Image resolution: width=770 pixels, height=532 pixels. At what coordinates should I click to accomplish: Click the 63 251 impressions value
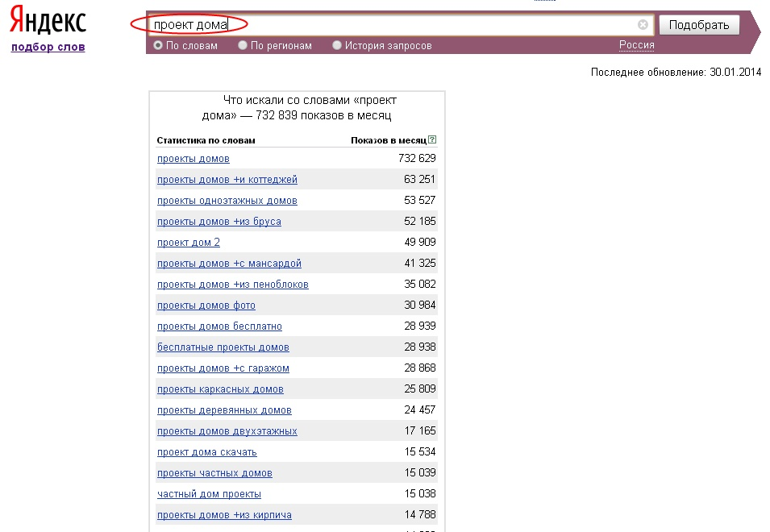(x=420, y=179)
